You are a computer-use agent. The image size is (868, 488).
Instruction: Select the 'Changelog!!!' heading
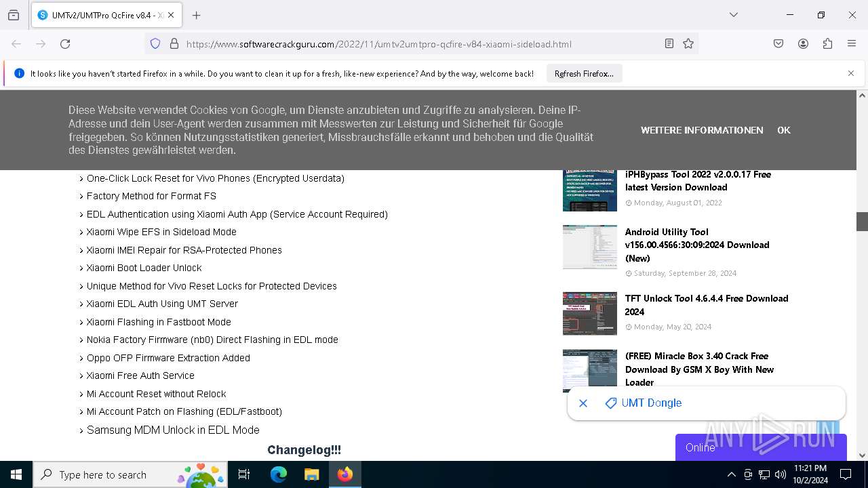coord(304,450)
